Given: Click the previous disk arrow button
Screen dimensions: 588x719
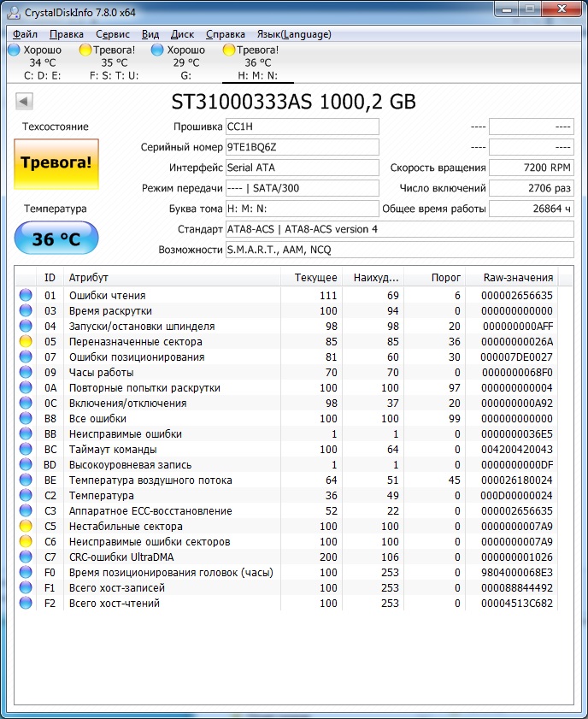Looking at the screenshot, I should tap(24, 103).
